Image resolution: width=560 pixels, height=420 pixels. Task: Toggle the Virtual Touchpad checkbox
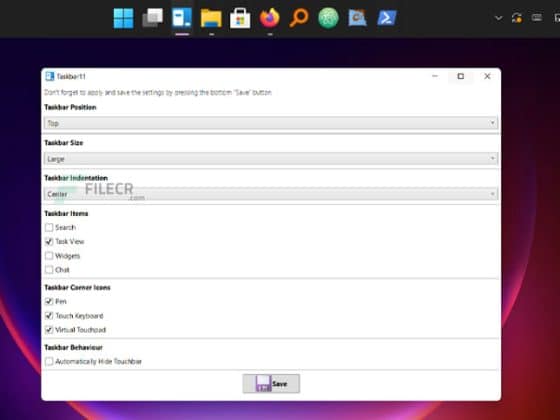[49, 330]
